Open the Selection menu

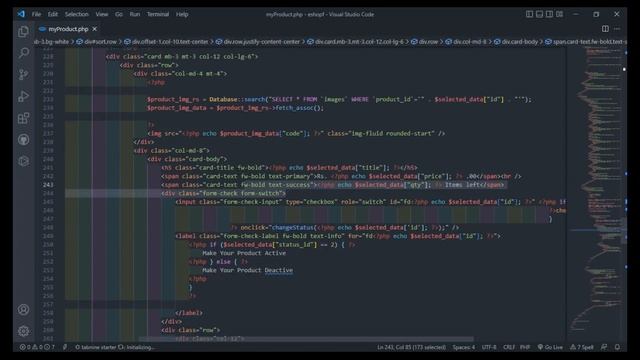coord(76,14)
